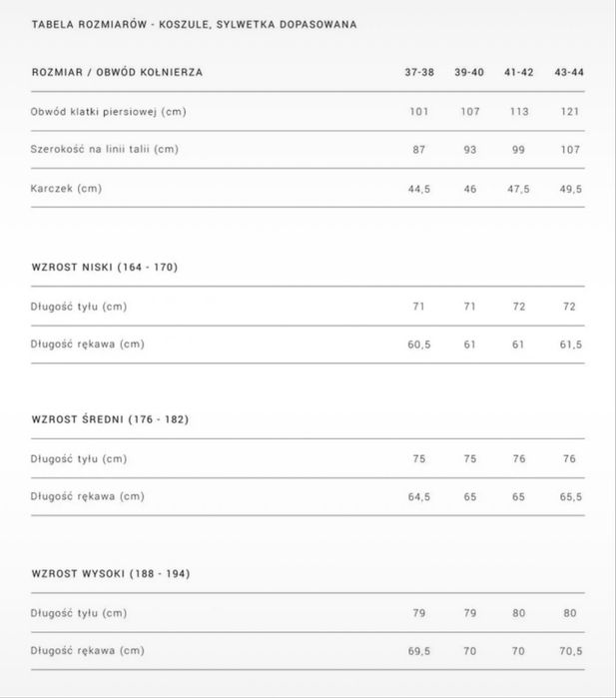Click sleeve length value 64,5
This screenshot has width=616, height=698.
point(419,496)
